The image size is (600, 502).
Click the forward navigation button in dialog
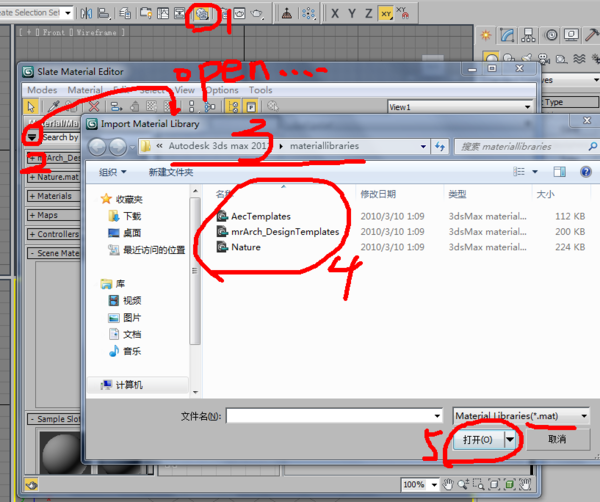click(117, 147)
